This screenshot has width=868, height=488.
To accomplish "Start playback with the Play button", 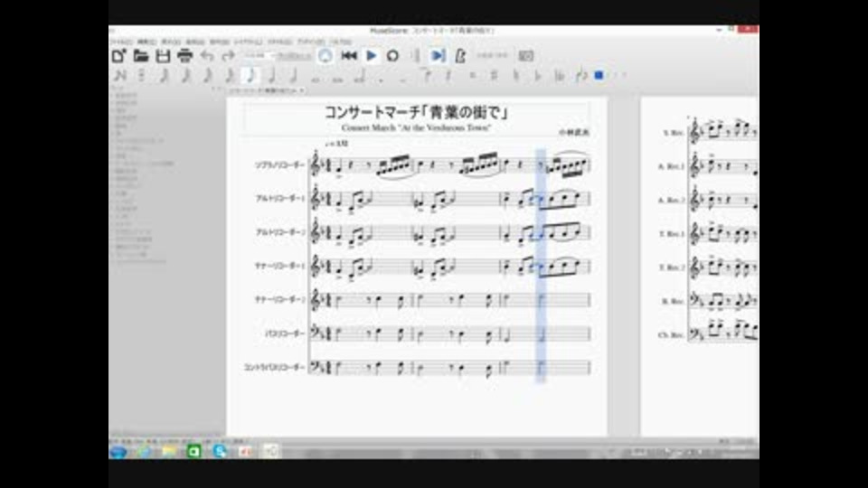I will 372,56.
